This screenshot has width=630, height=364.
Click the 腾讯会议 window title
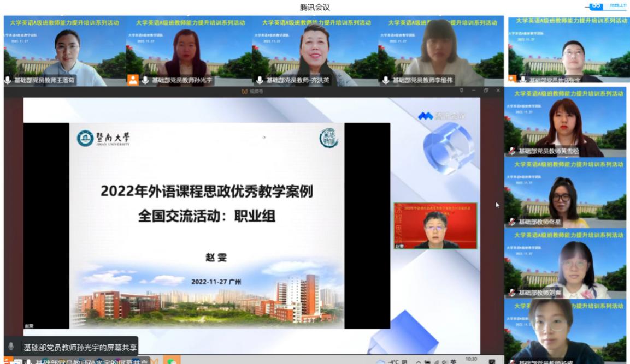pos(315,7)
